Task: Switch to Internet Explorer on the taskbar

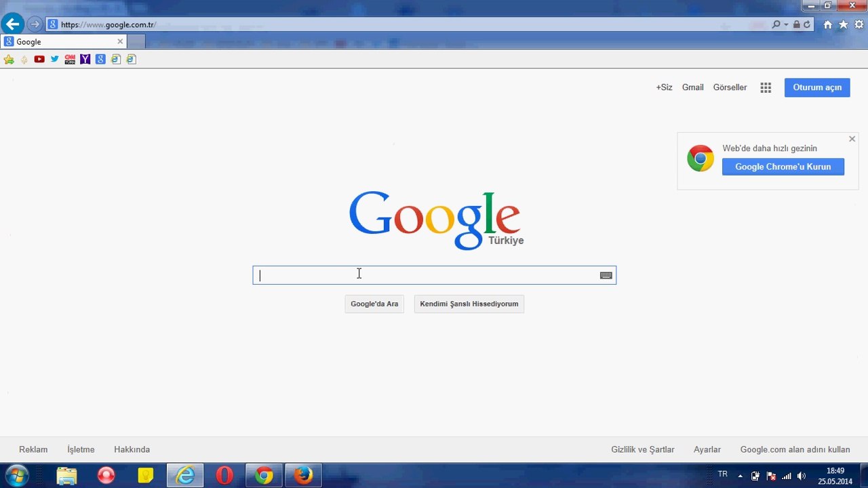Action: pos(185,476)
